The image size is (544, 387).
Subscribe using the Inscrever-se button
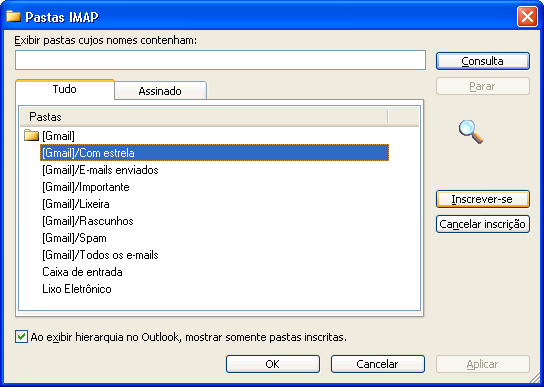pos(483,199)
